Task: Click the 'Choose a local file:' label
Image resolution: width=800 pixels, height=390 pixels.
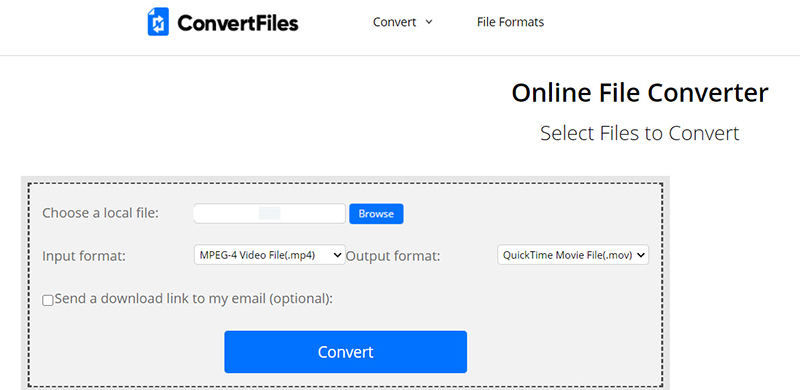Action: (x=101, y=213)
